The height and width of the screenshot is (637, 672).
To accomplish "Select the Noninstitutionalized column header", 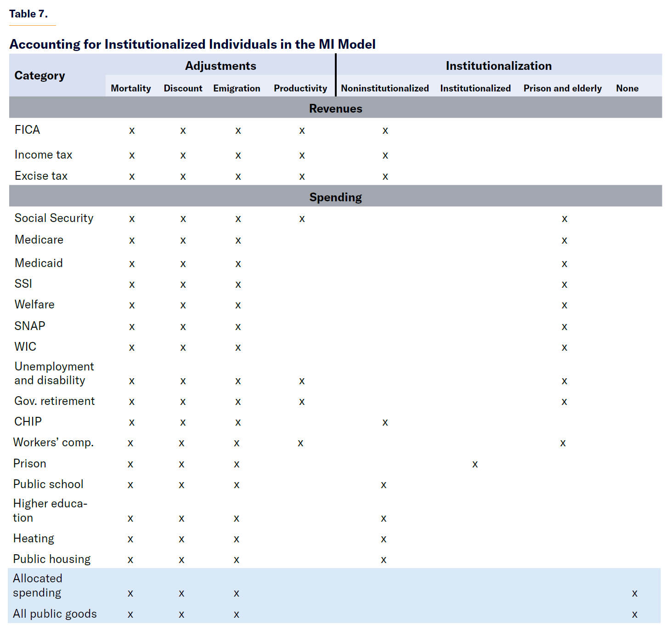I will (x=385, y=88).
